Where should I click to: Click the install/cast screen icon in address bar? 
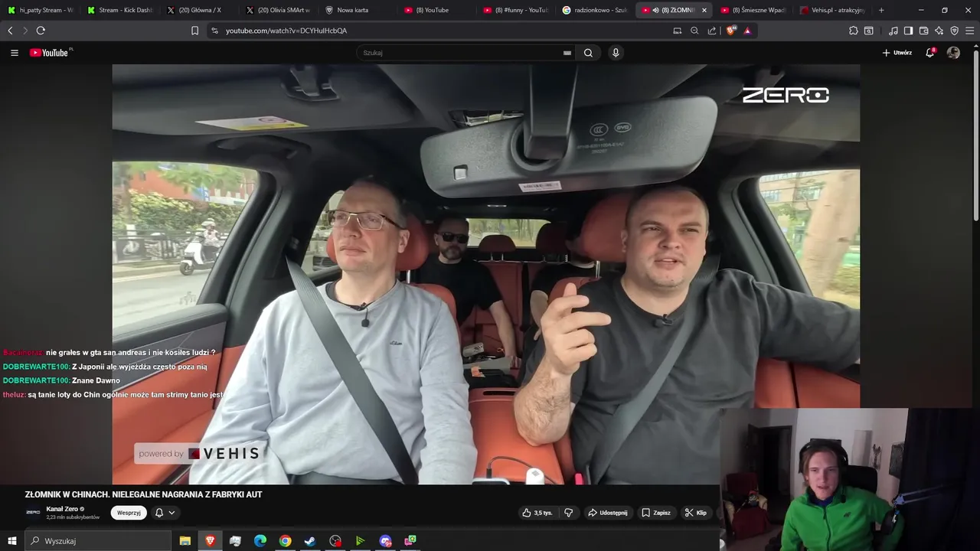(678, 31)
